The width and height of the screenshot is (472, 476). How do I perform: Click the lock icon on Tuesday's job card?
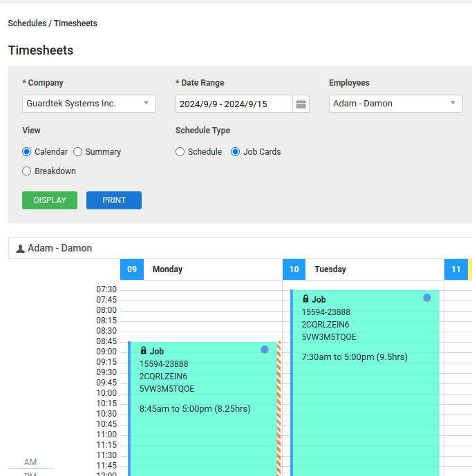pos(305,298)
